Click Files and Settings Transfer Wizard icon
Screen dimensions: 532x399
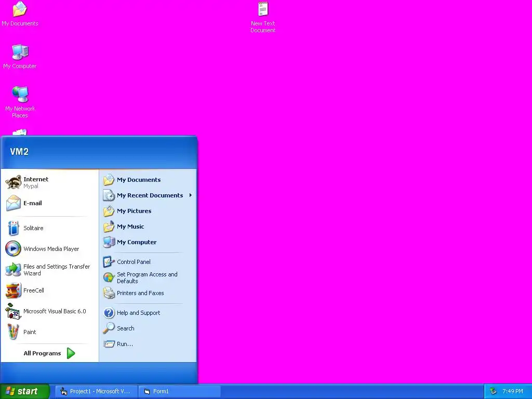coord(13,270)
